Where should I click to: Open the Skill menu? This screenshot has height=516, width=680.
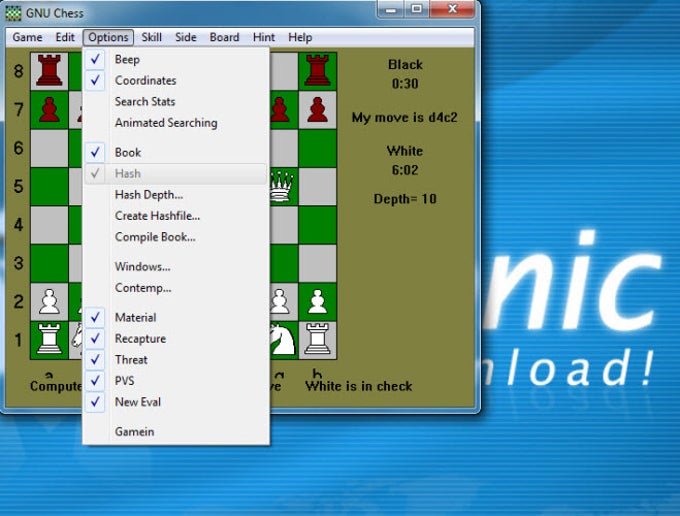pos(151,37)
